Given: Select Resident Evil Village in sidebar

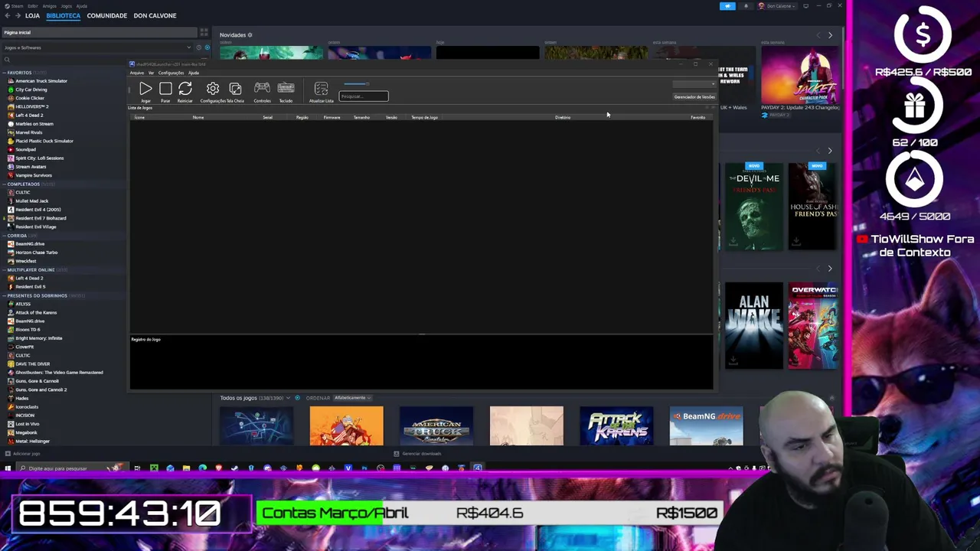Looking at the screenshot, I should point(36,227).
